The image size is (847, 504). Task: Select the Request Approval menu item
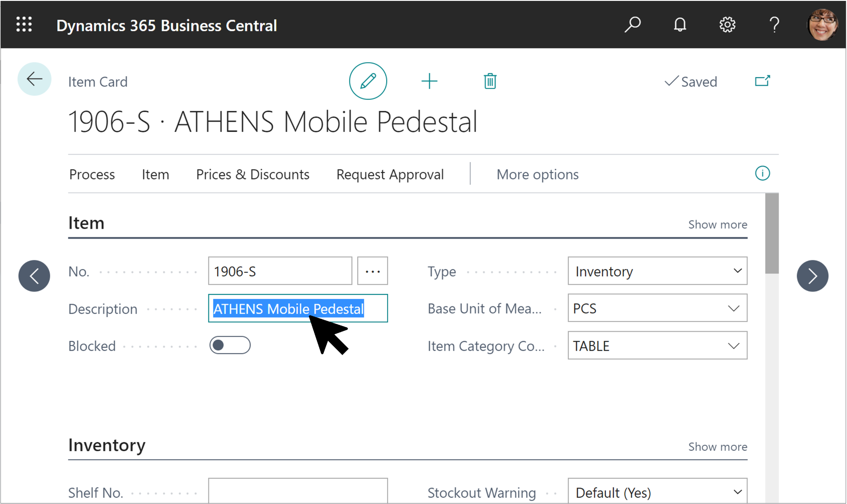390,174
